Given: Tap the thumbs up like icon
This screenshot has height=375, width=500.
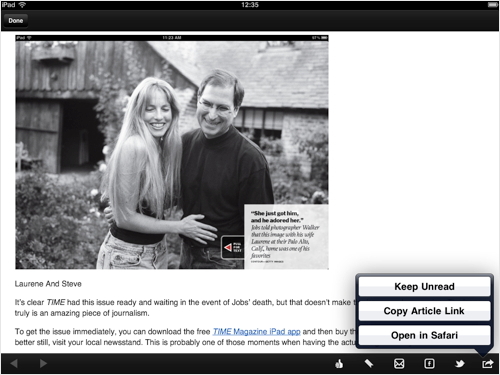Looking at the screenshot, I should coord(339,364).
